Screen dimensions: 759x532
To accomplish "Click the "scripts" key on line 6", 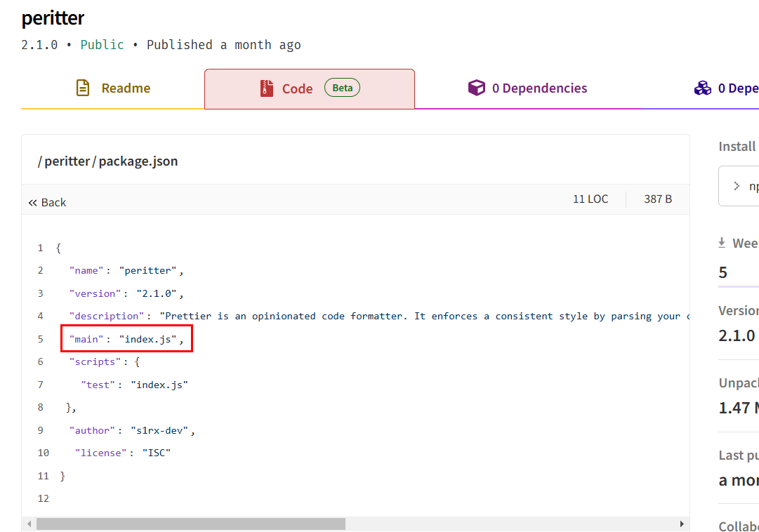I will coord(95,361).
